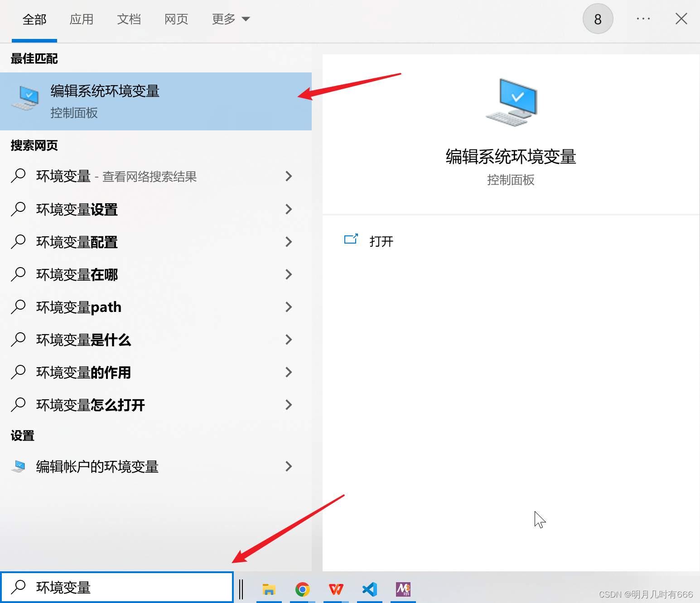Expand the 环境变量path web suggestion
This screenshot has width=700, height=603.
coord(289,307)
